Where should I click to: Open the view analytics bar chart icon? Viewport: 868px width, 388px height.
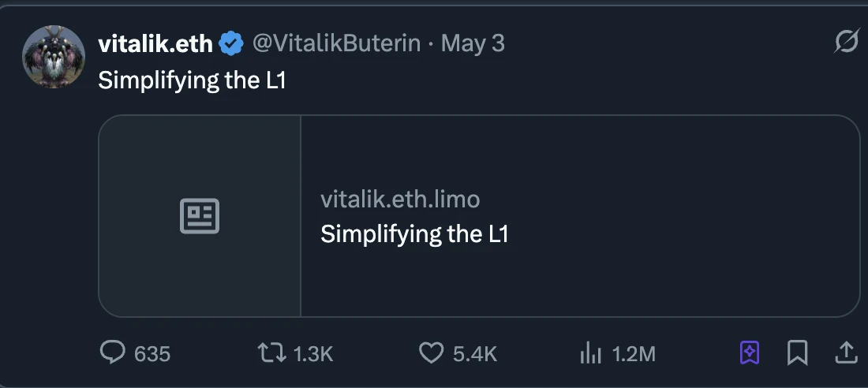(590, 353)
